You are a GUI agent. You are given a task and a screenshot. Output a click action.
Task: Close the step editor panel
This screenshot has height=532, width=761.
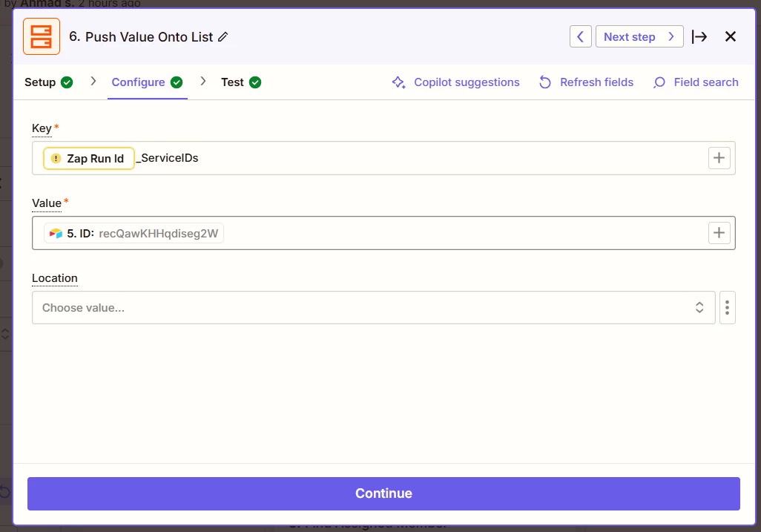click(x=730, y=36)
